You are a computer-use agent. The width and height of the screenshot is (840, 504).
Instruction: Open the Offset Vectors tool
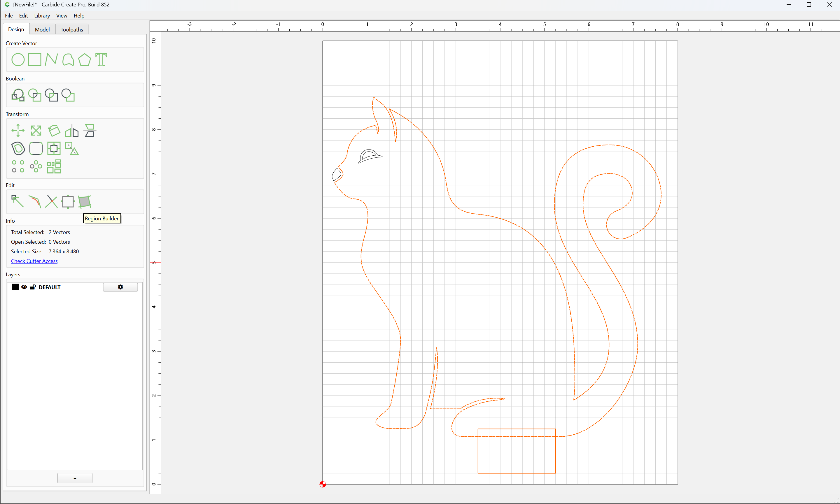18,148
